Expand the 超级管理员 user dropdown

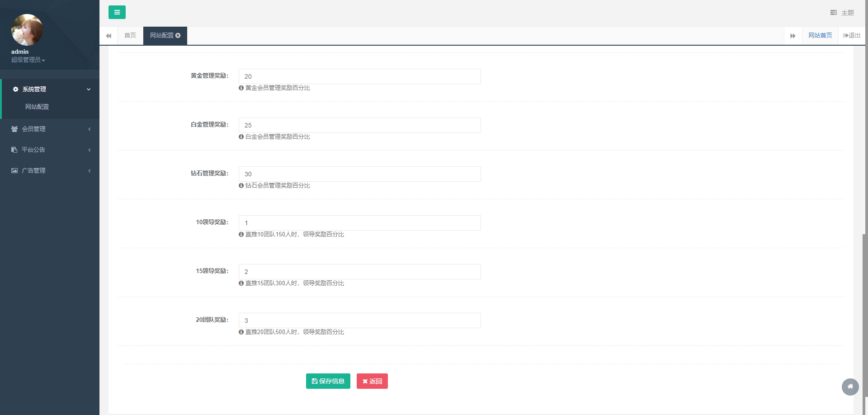pyautogui.click(x=28, y=60)
